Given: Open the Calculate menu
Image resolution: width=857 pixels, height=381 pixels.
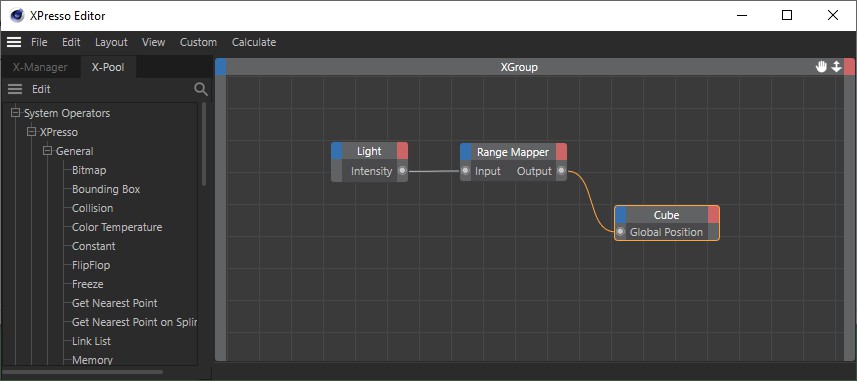Looking at the screenshot, I should click(254, 42).
